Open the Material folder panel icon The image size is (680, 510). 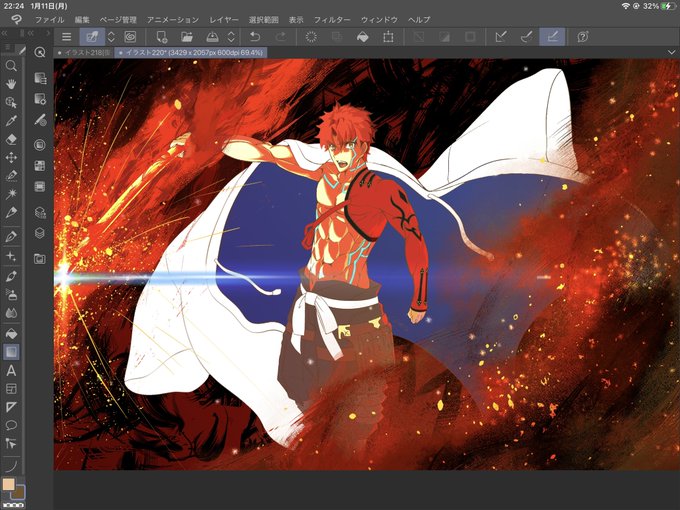coord(39,259)
